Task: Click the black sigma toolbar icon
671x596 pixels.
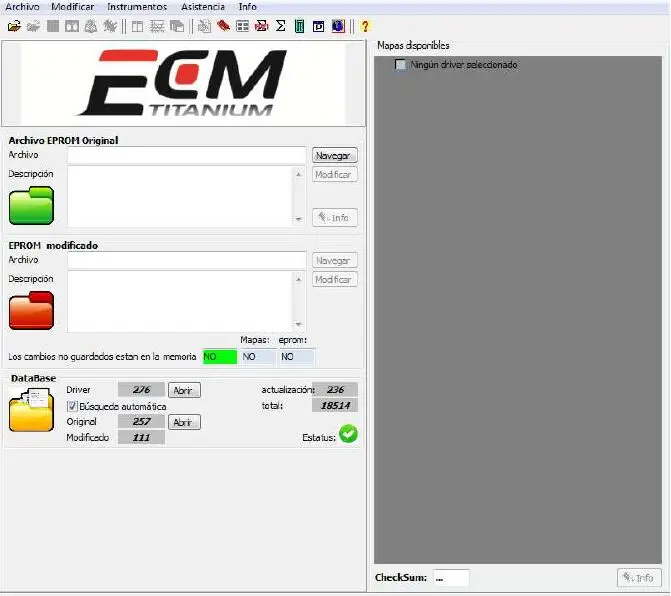Action: point(280,27)
